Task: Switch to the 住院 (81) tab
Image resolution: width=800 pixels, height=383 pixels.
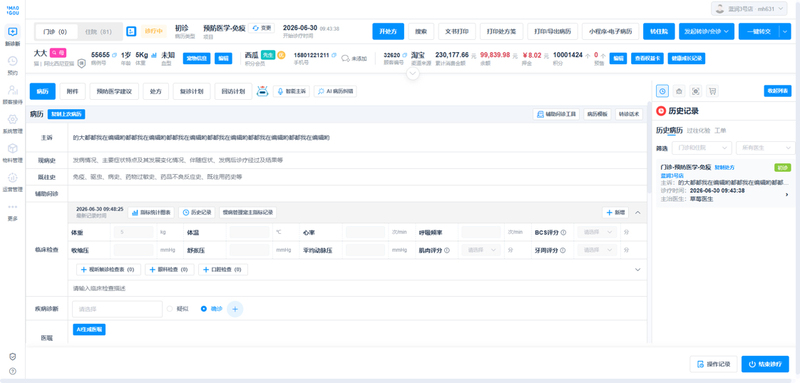Action: [99, 31]
